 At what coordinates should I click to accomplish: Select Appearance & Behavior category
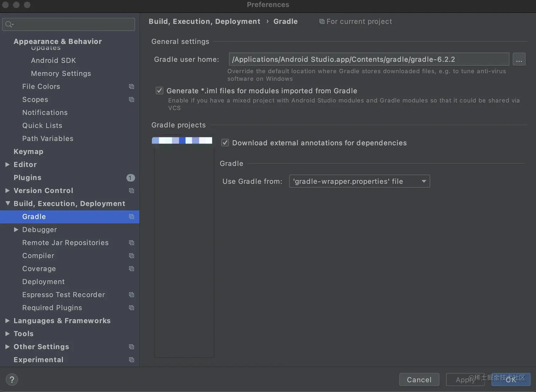[58, 41]
